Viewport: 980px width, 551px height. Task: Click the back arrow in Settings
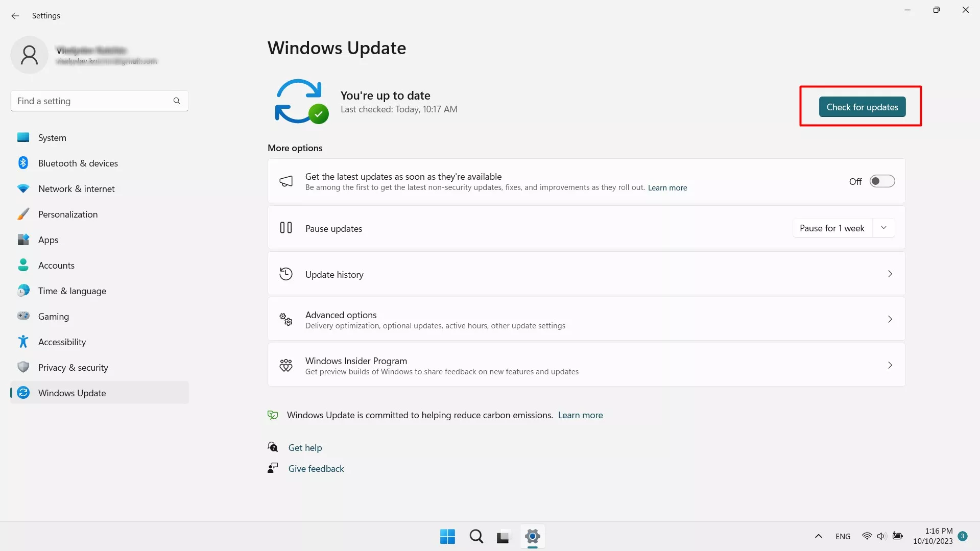pyautogui.click(x=15, y=16)
